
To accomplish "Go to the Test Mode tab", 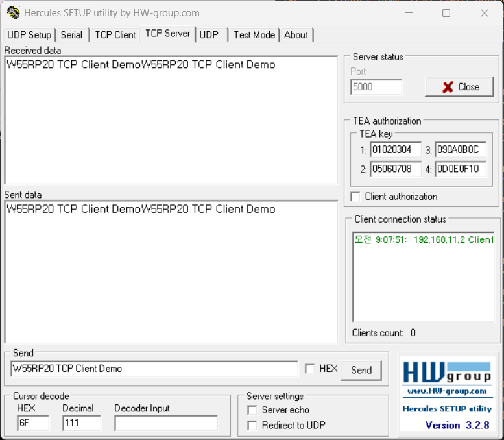I will click(254, 35).
